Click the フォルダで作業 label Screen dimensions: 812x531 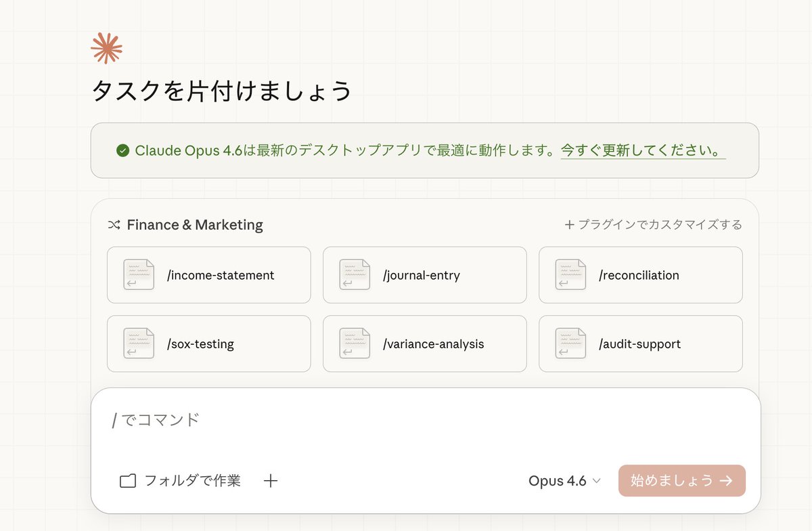[193, 481]
